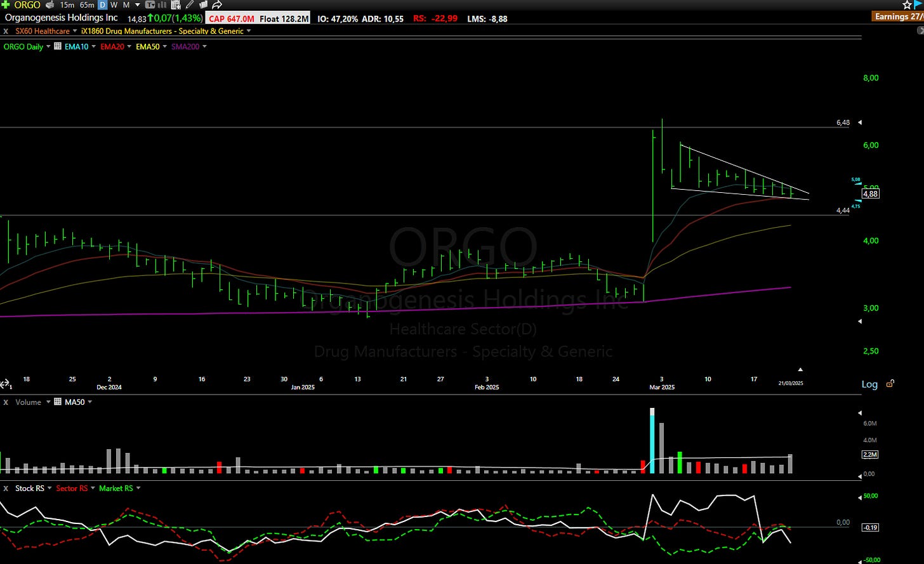This screenshot has height=564, width=924.
Task: Click the EMA10 indicator label
Action: 77,46
